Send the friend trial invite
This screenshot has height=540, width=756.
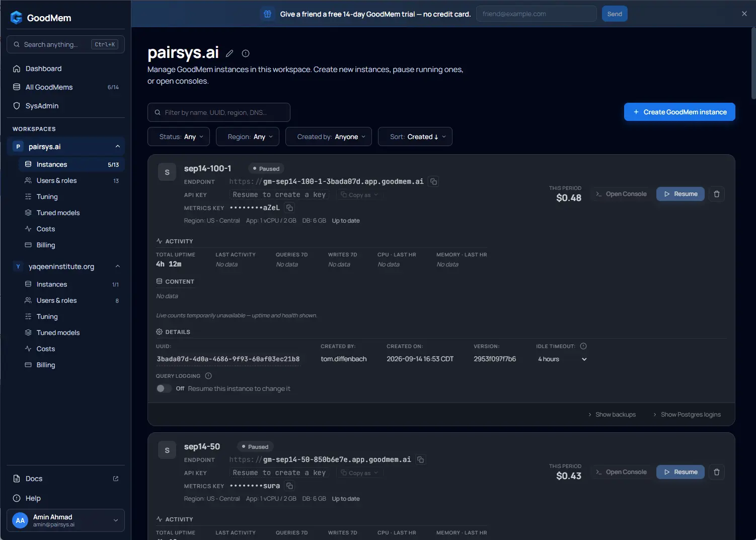click(x=615, y=14)
